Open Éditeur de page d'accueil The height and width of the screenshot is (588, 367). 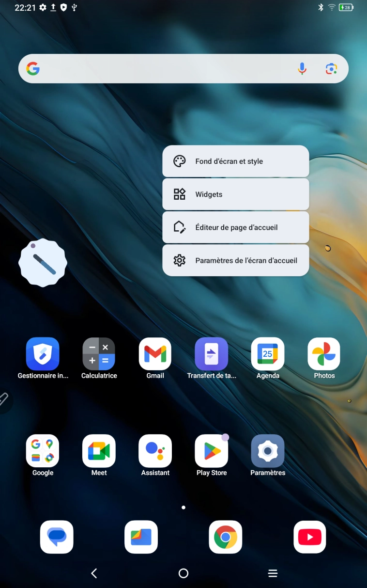click(x=235, y=227)
